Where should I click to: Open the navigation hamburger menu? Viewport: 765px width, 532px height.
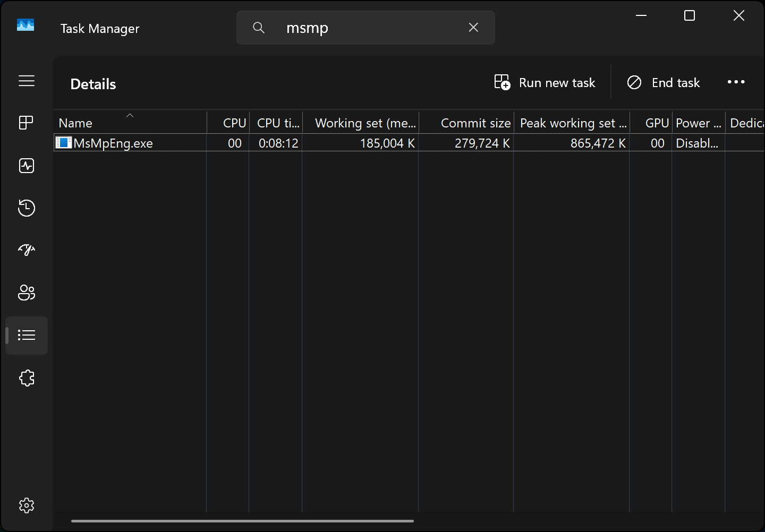tap(27, 81)
